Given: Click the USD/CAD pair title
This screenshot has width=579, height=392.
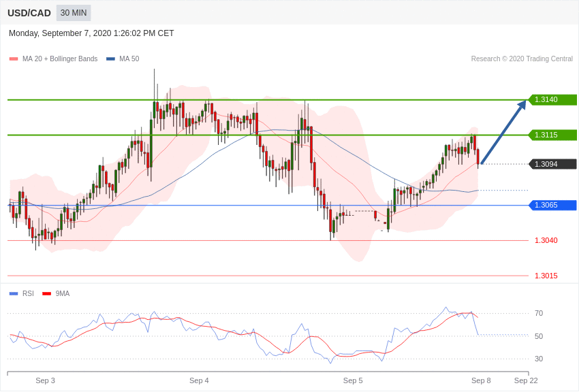Looking at the screenshot, I should (x=29, y=13).
